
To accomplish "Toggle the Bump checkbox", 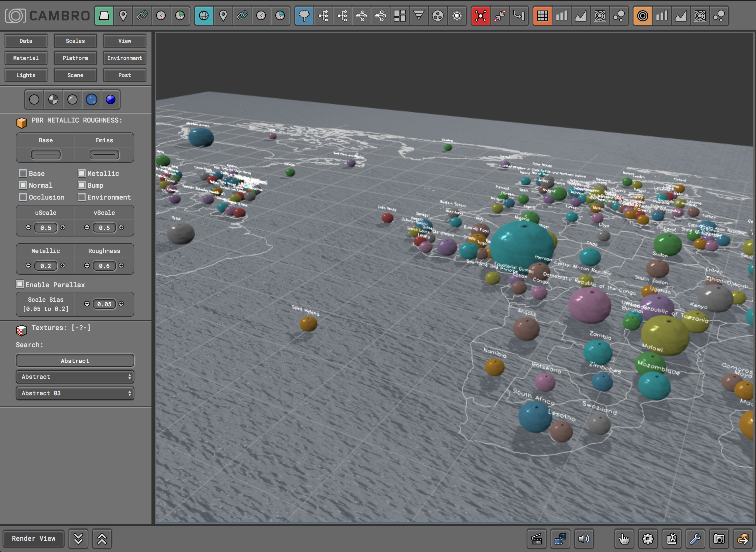I will coord(82,185).
